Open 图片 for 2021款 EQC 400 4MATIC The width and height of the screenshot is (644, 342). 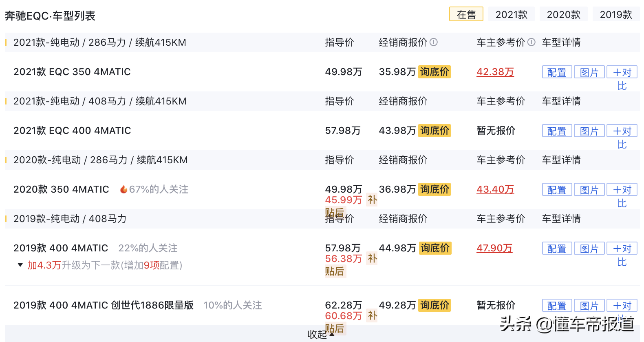coord(589,131)
